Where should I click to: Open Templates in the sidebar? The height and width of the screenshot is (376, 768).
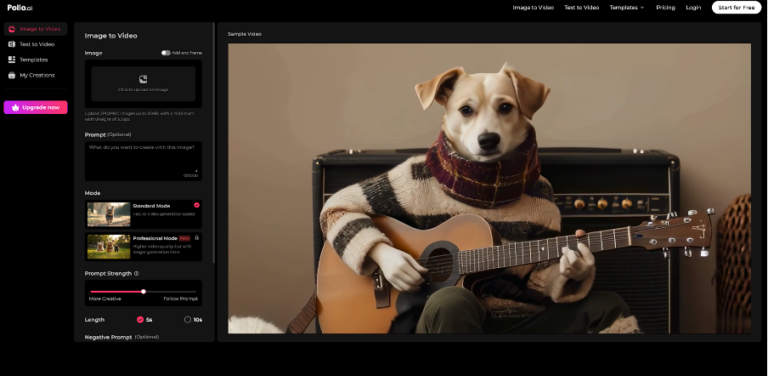point(35,60)
